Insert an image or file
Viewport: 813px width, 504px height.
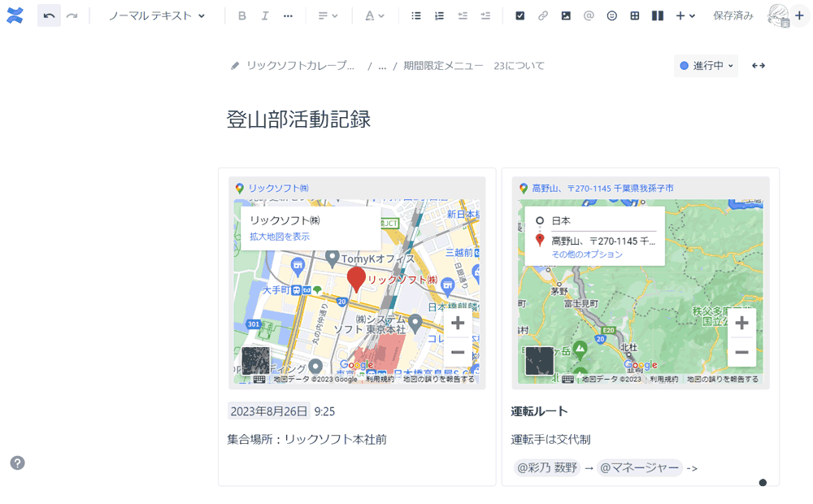(566, 16)
